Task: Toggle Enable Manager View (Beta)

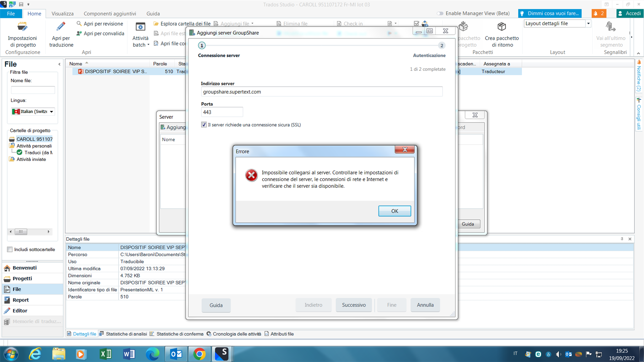Action: tap(440, 14)
